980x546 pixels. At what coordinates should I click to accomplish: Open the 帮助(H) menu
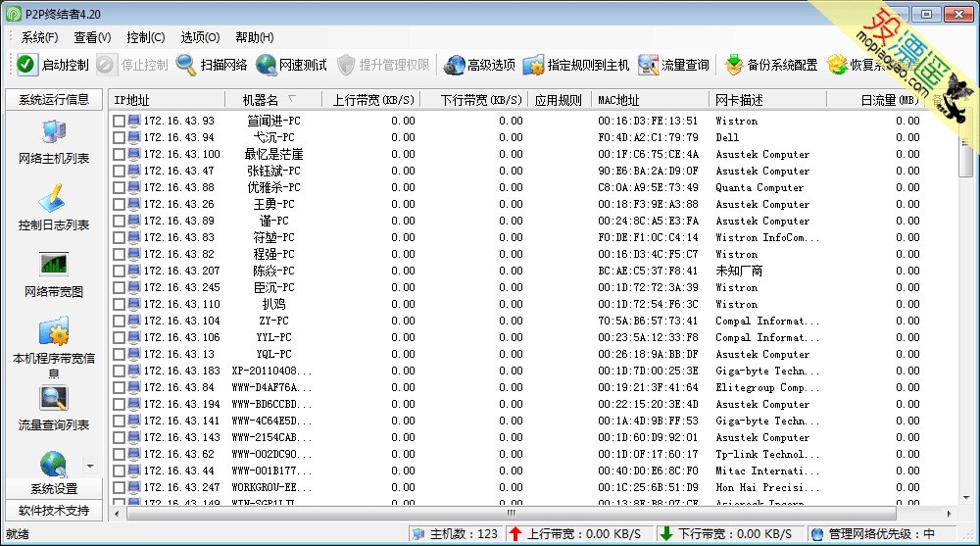[x=255, y=37]
